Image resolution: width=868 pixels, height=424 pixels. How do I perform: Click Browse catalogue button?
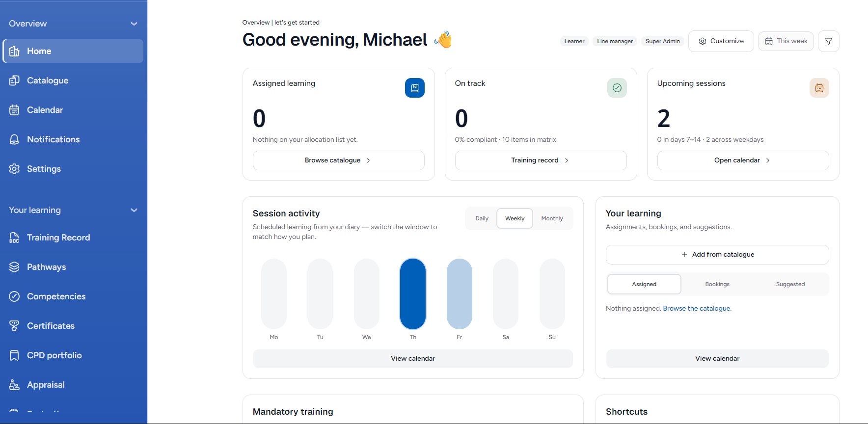[x=338, y=160]
